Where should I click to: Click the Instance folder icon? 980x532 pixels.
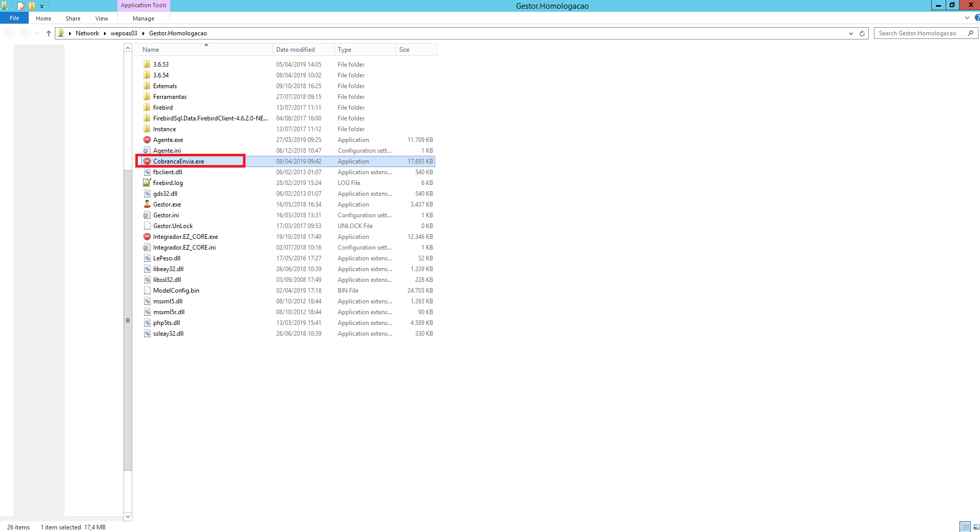[x=147, y=129]
